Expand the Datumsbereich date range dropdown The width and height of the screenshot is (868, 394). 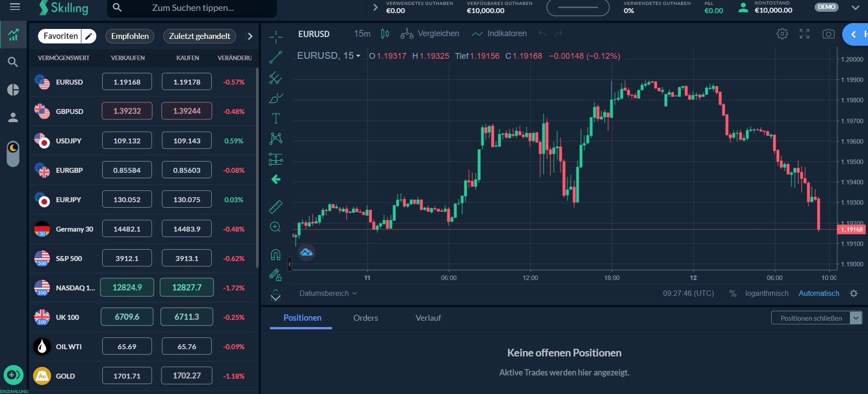328,294
